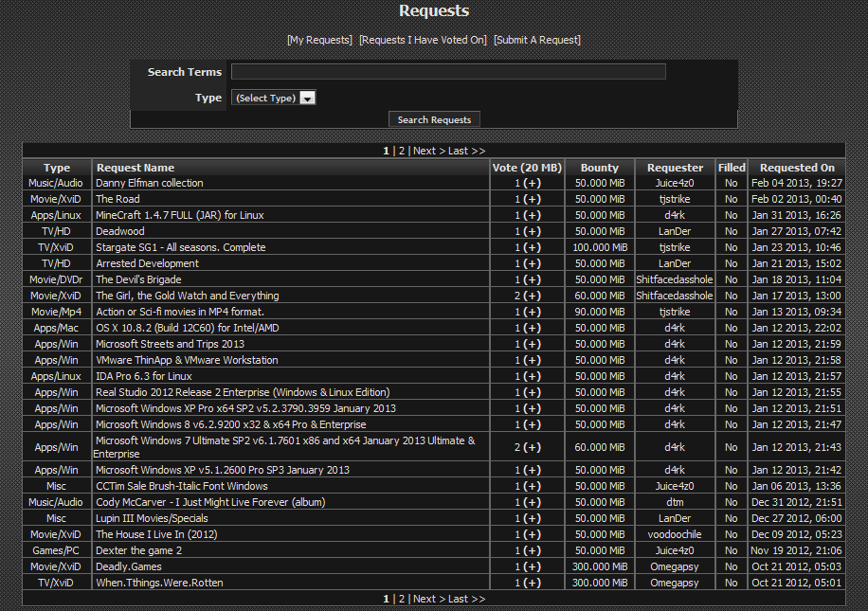This screenshot has height=611, width=868.
Task: Add vote (+) to The Devil's Brigade
Action: [x=533, y=279]
